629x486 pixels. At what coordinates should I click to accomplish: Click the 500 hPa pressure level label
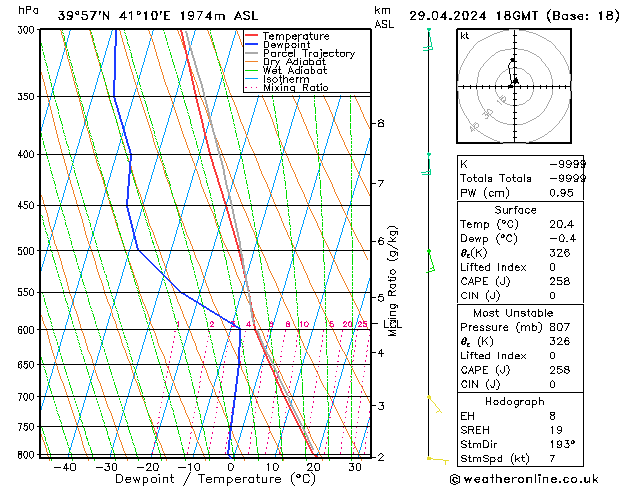(28, 251)
